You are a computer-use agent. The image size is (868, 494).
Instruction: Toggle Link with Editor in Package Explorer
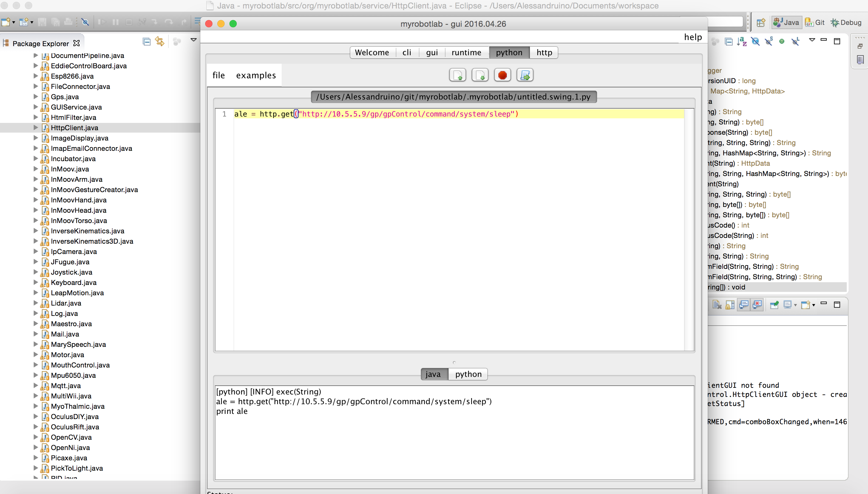pyautogui.click(x=159, y=42)
